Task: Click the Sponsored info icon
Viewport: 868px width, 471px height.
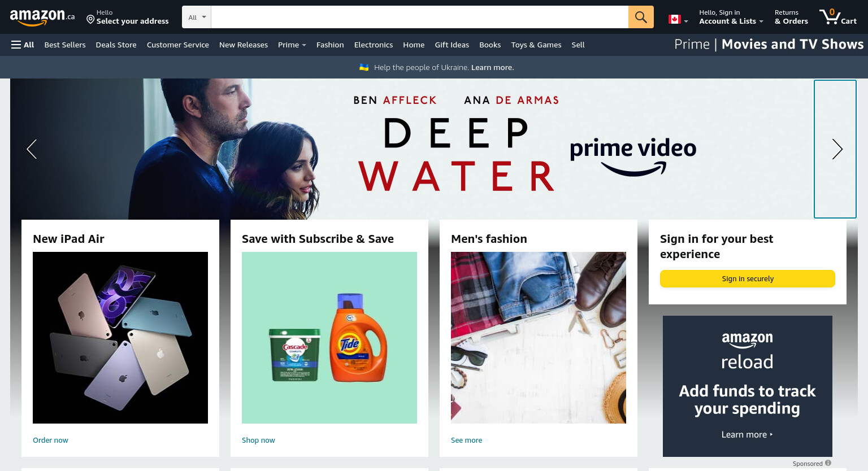Action: point(828,463)
